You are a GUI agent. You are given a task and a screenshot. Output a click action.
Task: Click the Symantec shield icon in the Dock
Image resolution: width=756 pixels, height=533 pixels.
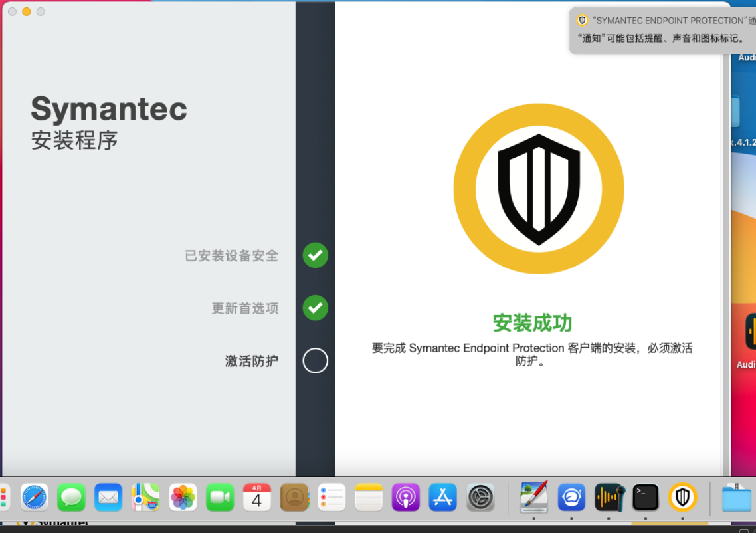pos(682,497)
